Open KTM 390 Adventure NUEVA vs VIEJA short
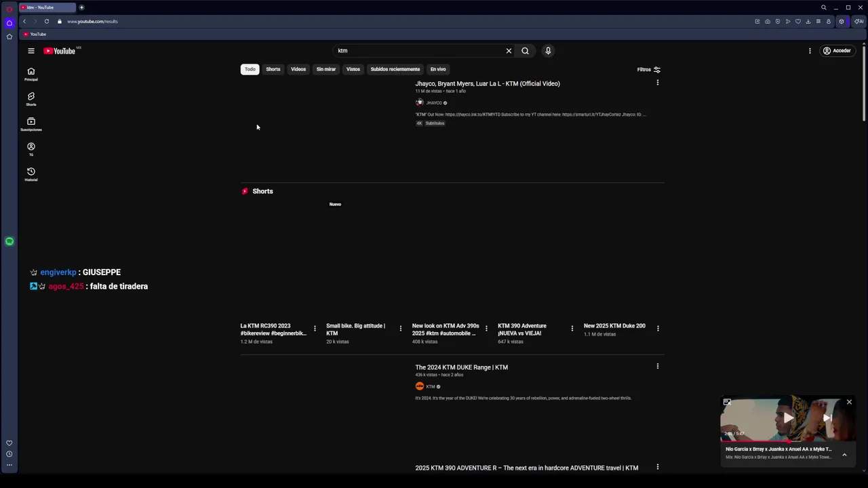This screenshot has height=488, width=868. tap(523, 329)
